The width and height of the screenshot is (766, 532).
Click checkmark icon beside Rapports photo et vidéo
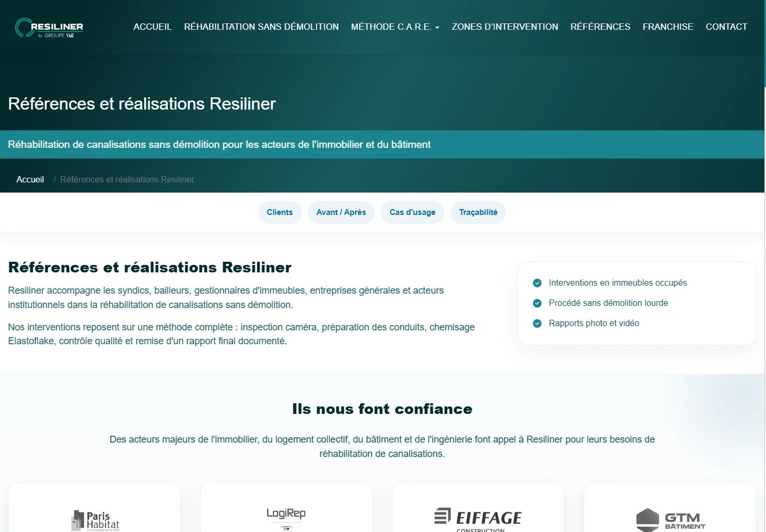[x=537, y=323]
